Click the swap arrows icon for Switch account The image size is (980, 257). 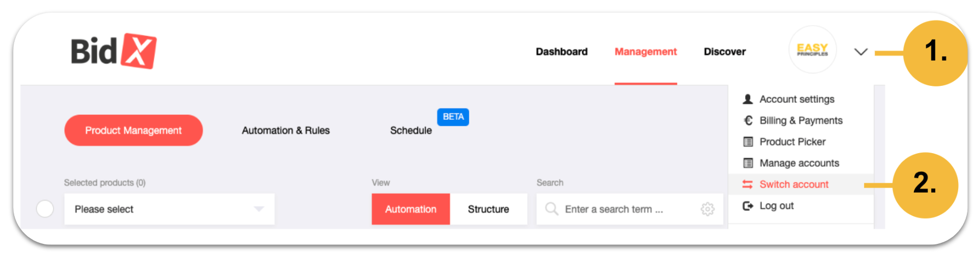pos(748,184)
